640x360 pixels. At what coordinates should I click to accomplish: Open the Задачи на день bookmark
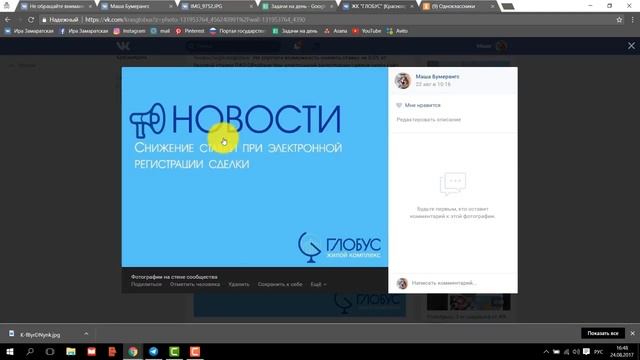(x=295, y=31)
